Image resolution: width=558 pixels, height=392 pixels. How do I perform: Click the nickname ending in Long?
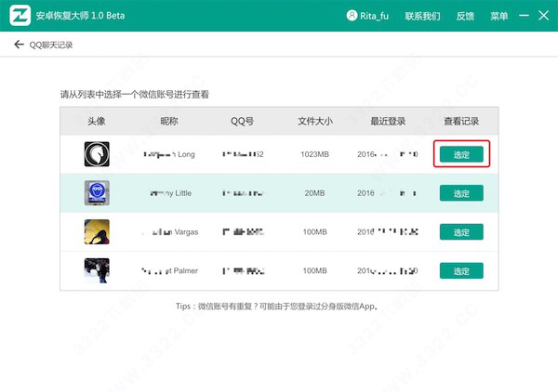[169, 154]
